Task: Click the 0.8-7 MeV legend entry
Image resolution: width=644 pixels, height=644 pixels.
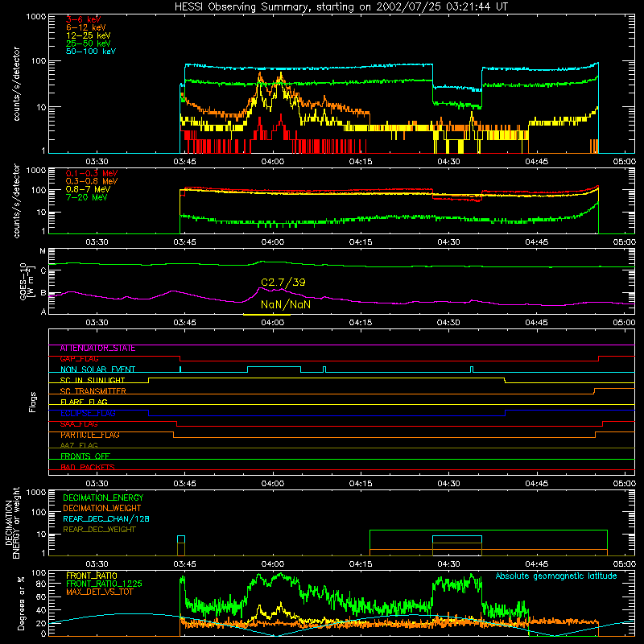Action: pyautogui.click(x=89, y=189)
